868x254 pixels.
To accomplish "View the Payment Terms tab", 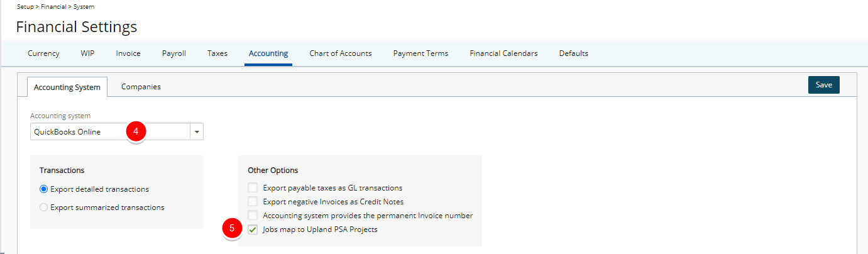I will pyautogui.click(x=420, y=53).
